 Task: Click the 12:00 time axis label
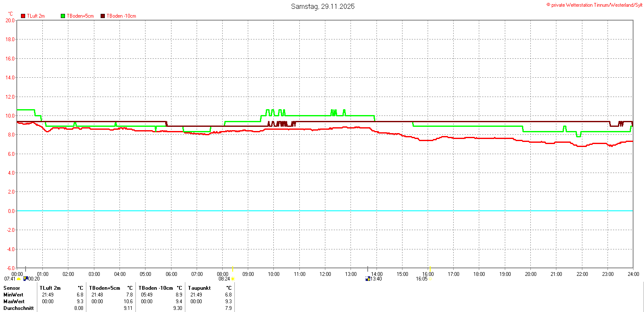(325, 274)
